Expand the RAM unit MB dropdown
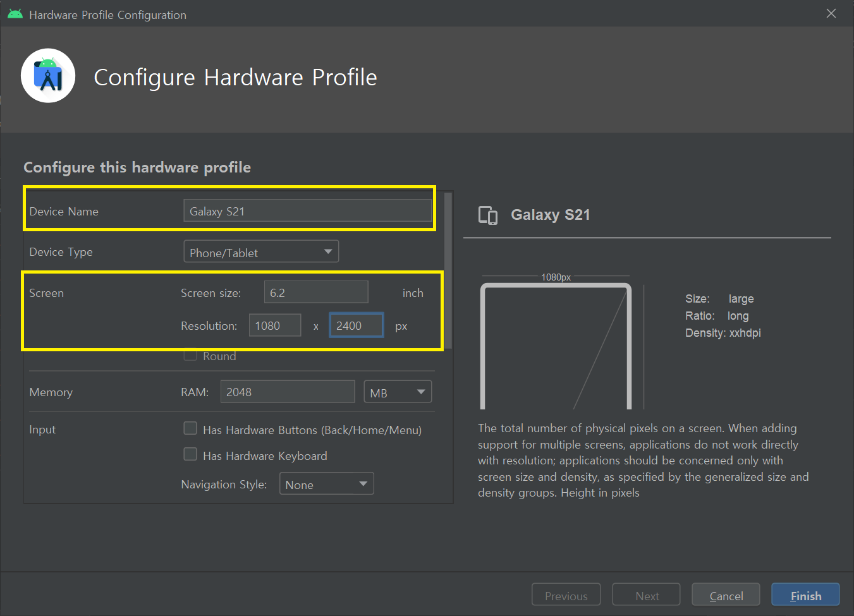The width and height of the screenshot is (854, 616). click(398, 392)
